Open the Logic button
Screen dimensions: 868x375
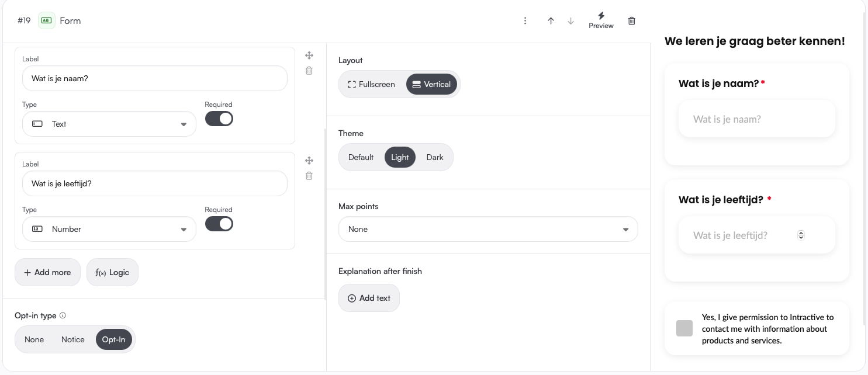click(112, 272)
